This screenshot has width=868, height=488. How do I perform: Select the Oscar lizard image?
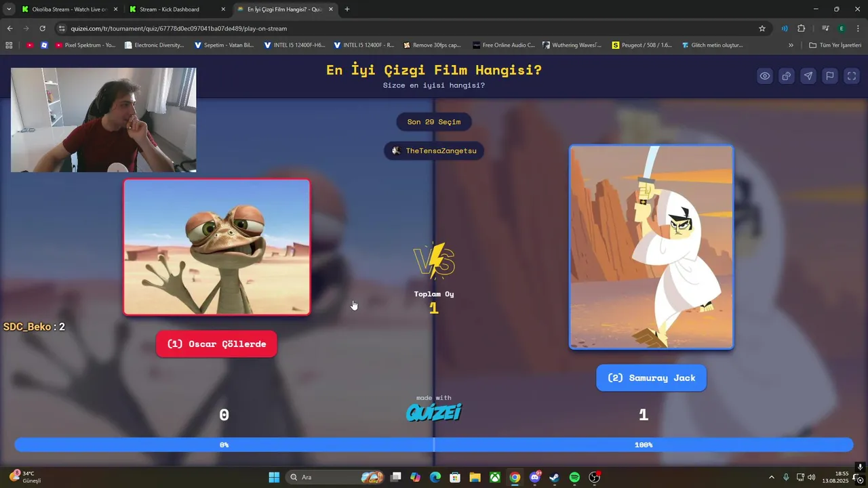(217, 247)
